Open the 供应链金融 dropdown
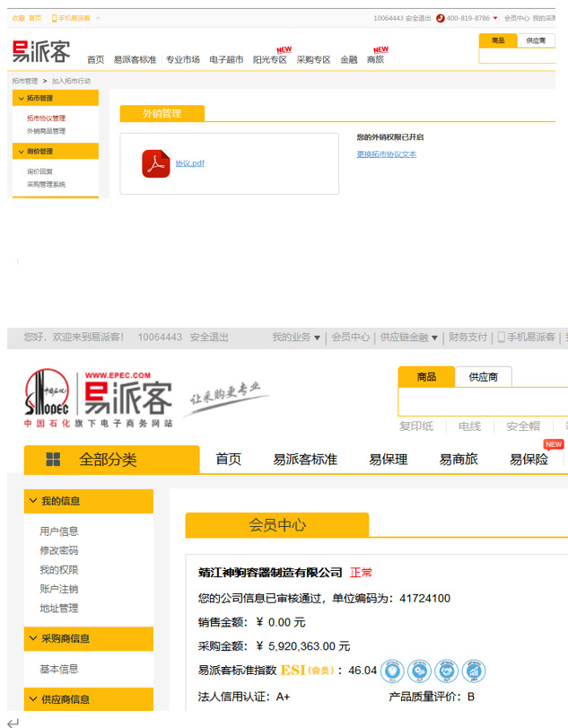The image size is (568, 728). pyautogui.click(x=409, y=338)
